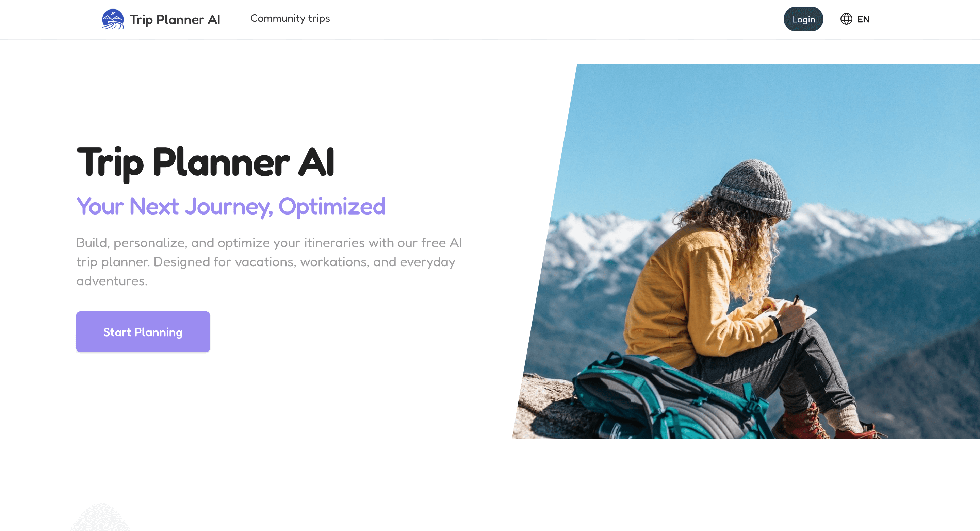Click the clear blue sky in hero image
The width and height of the screenshot is (980, 531).
761,114
